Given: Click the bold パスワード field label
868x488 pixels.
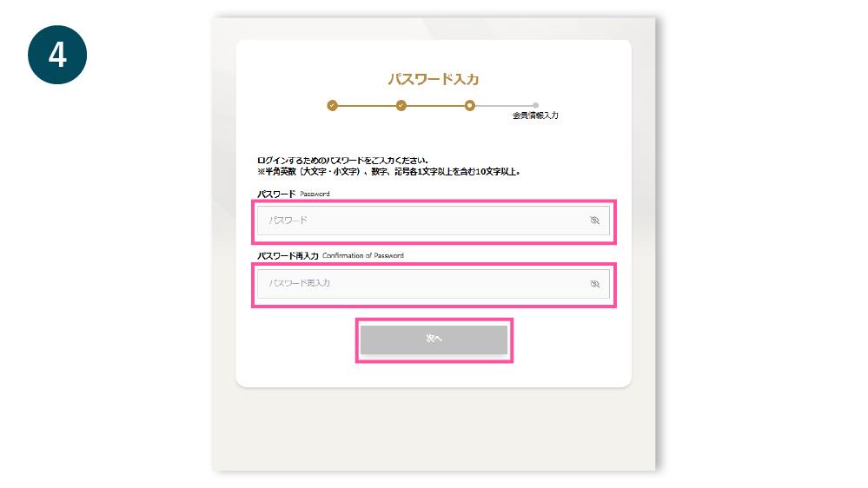Looking at the screenshot, I should coord(276,195).
